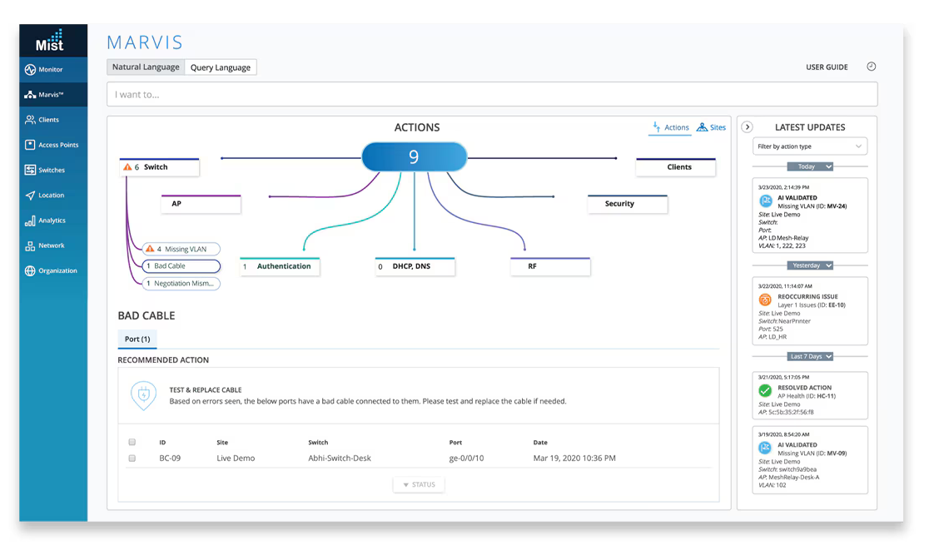Open the AP Health HC-11 update card

pyautogui.click(x=810, y=395)
